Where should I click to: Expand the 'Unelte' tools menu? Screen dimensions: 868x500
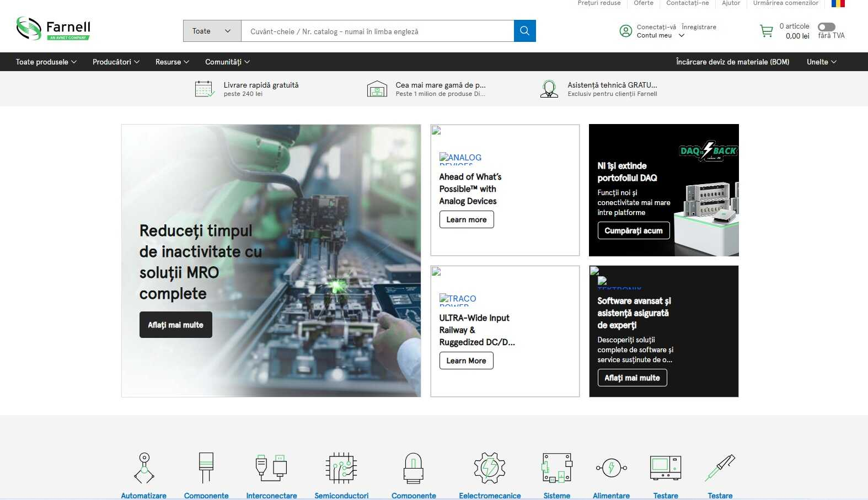click(821, 62)
